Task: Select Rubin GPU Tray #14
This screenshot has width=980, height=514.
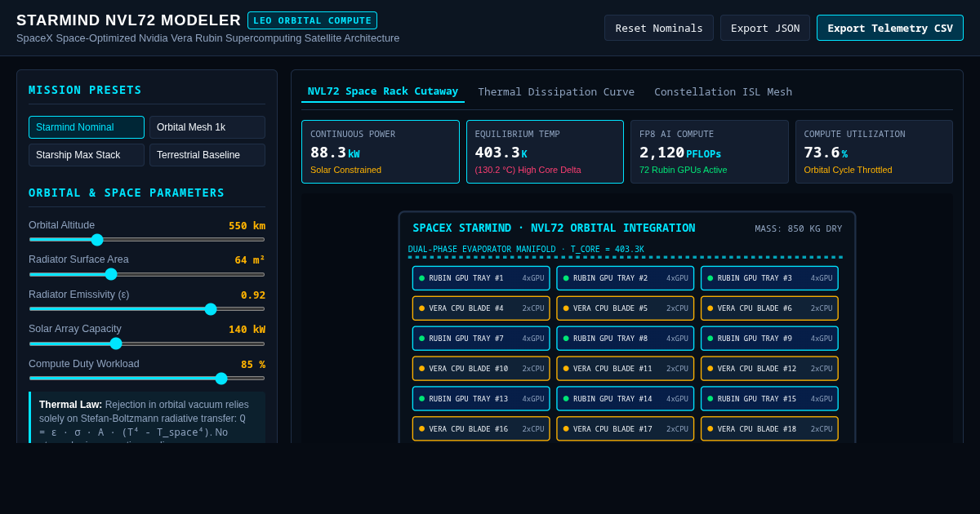Action: [x=626, y=399]
